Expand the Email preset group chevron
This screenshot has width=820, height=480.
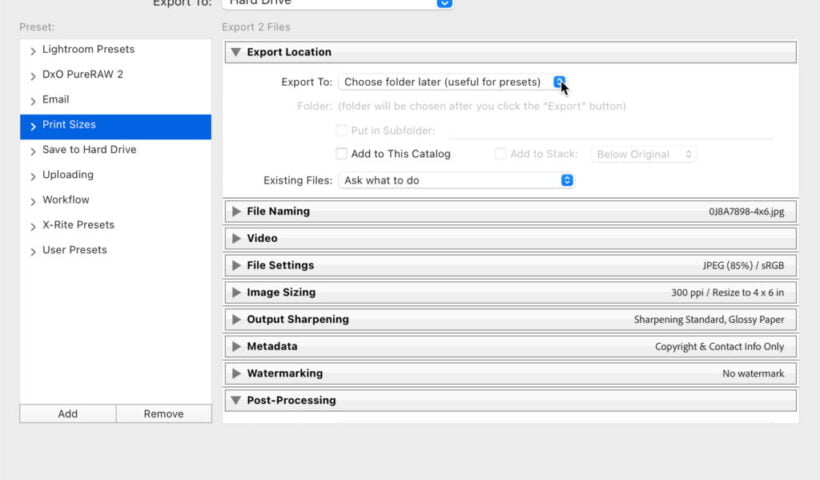(33, 101)
